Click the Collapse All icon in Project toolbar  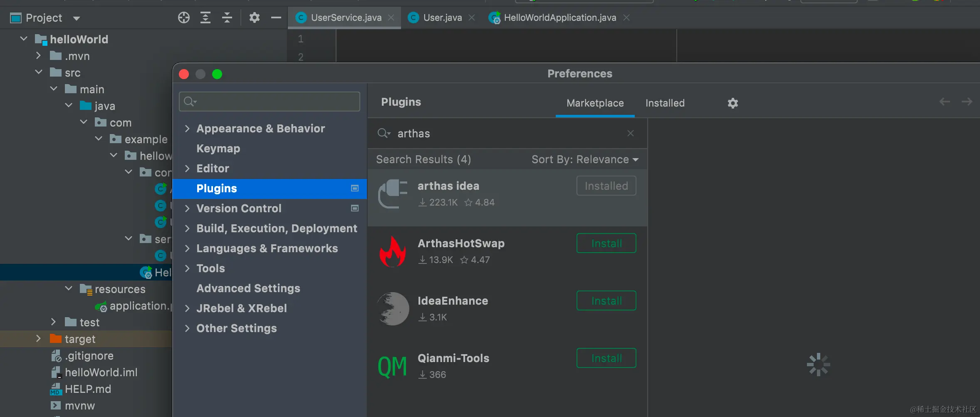[227, 17]
